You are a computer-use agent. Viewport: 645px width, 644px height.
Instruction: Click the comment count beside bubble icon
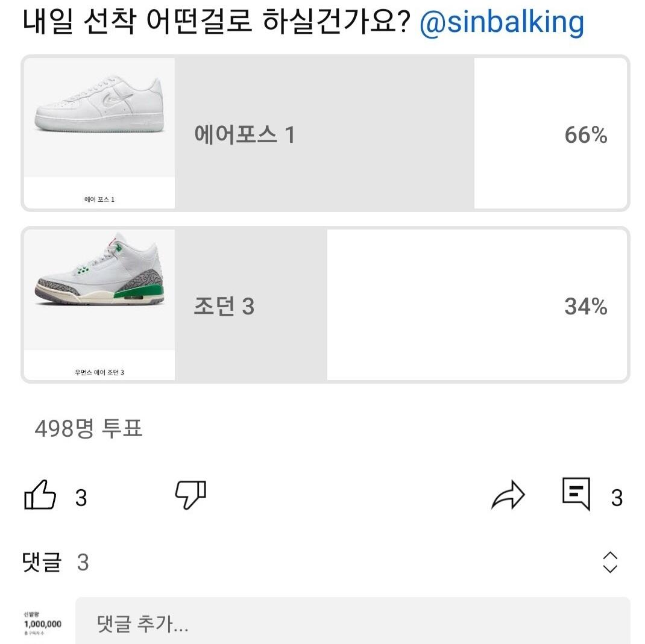click(x=617, y=498)
